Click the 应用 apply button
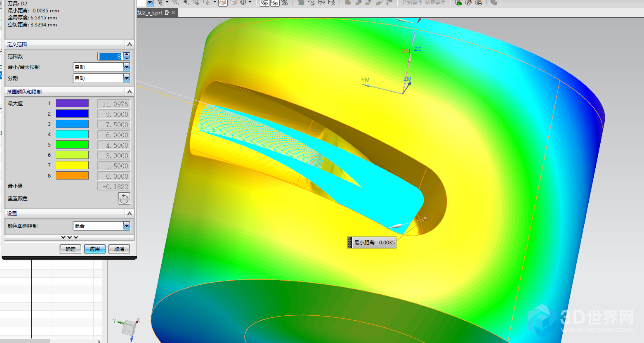Screen dimensions: 644x343 (95, 249)
